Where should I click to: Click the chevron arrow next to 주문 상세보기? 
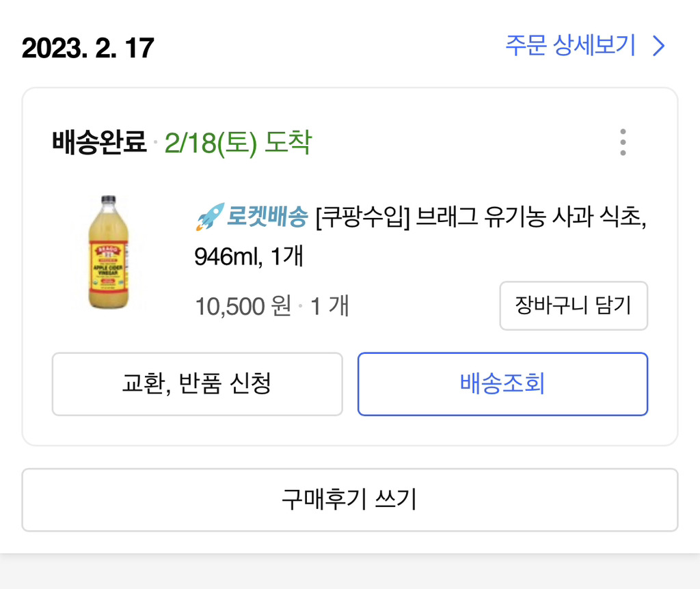coord(658,46)
